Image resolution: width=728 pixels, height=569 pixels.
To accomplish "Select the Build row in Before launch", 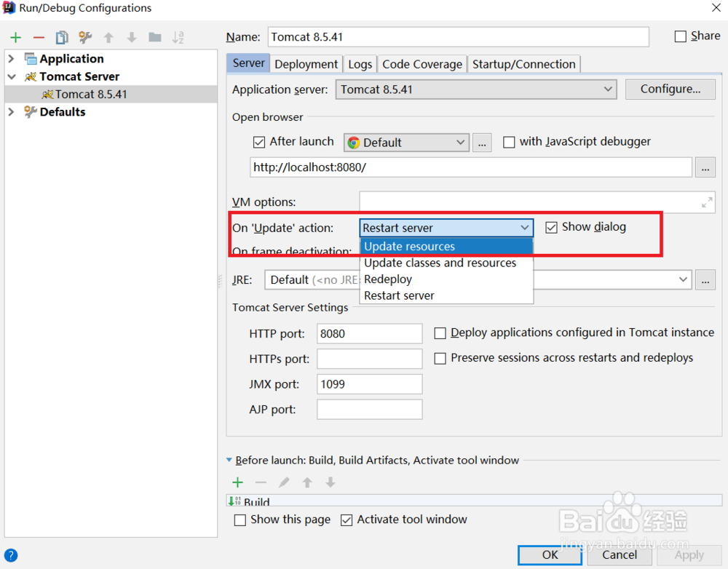I will click(474, 501).
